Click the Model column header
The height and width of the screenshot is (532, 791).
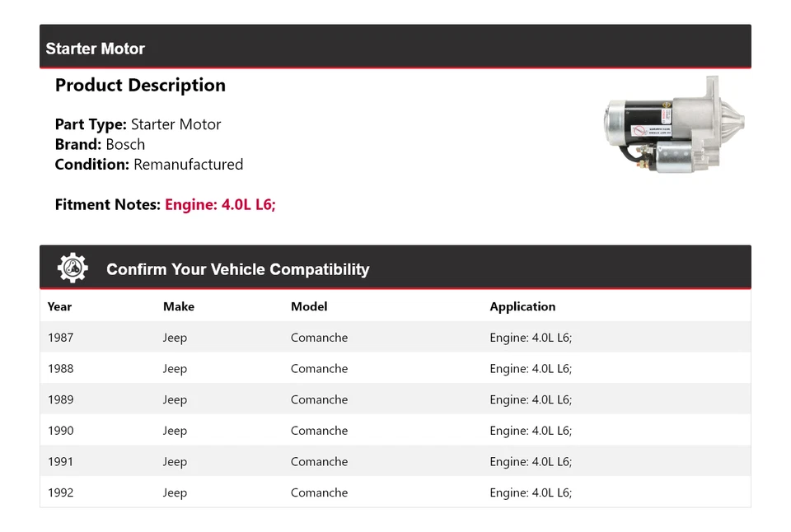click(x=309, y=306)
